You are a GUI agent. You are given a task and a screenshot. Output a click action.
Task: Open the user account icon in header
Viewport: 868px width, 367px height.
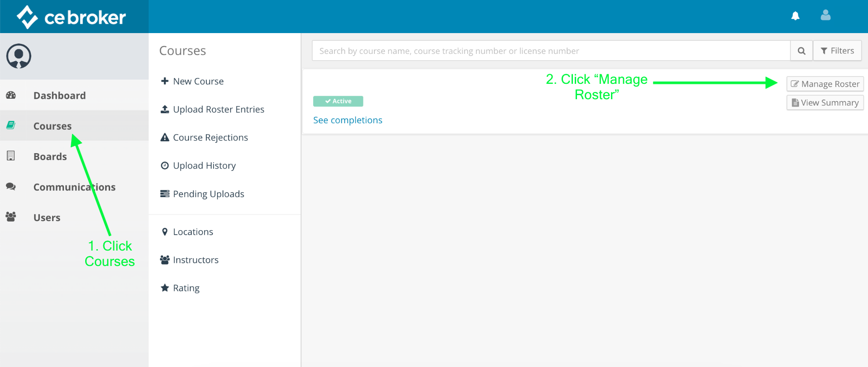tap(825, 15)
